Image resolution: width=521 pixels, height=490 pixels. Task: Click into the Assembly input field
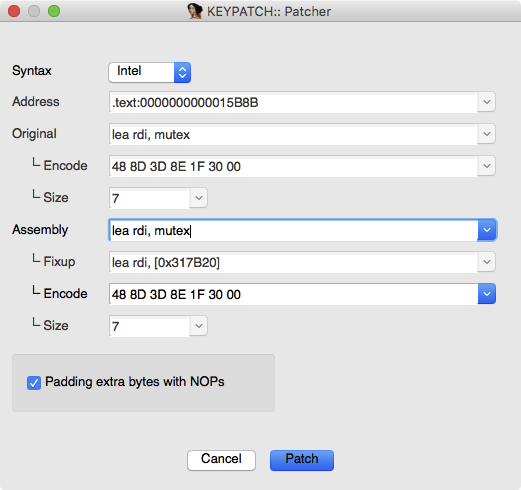pyautogui.click(x=293, y=230)
